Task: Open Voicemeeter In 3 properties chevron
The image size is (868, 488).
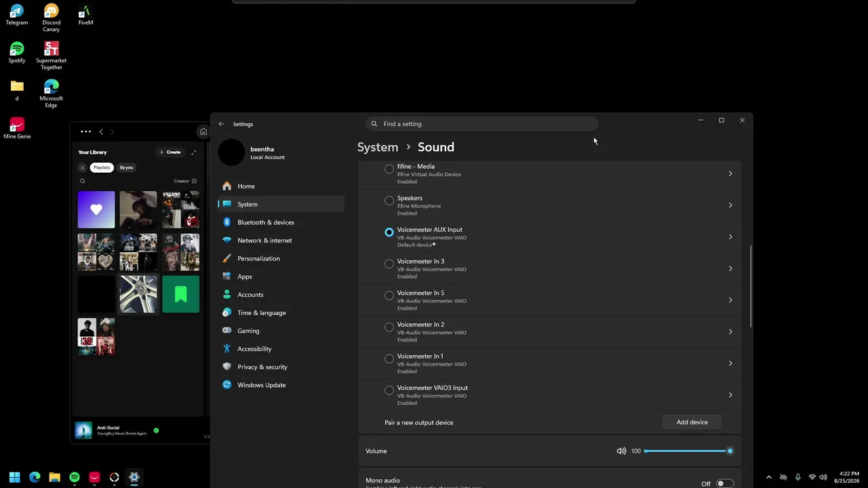Action: [730, 268]
